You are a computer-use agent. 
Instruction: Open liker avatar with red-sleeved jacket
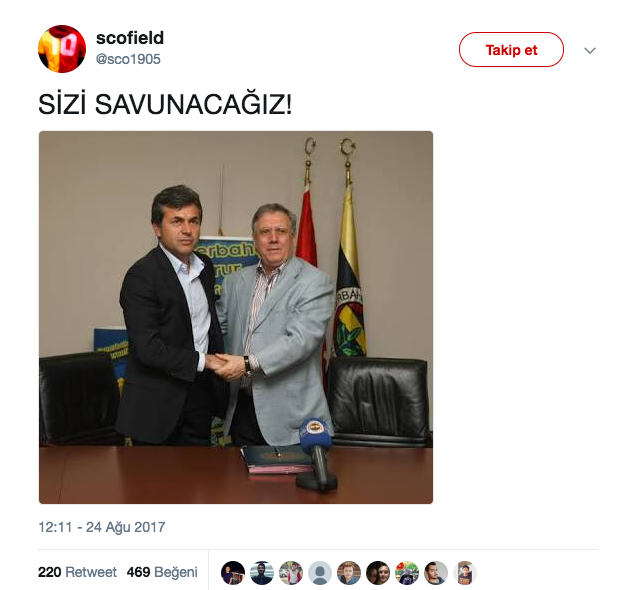(x=291, y=573)
